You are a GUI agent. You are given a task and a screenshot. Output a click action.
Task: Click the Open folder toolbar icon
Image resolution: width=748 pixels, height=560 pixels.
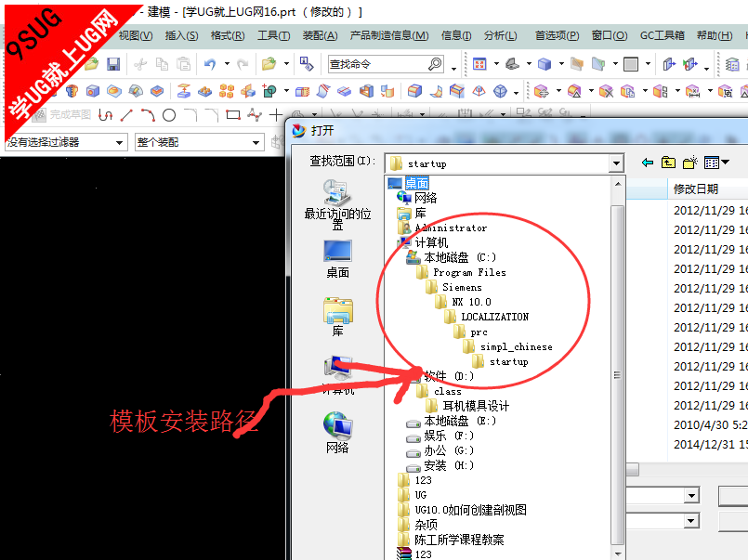pos(269,64)
